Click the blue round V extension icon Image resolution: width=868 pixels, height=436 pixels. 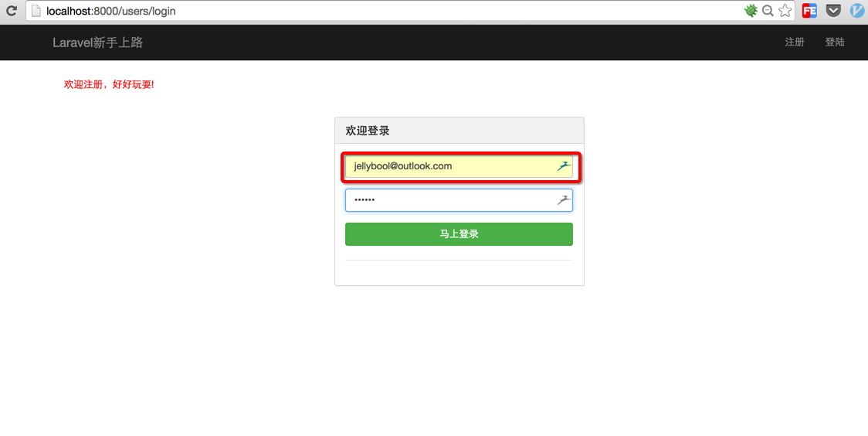pos(857,11)
